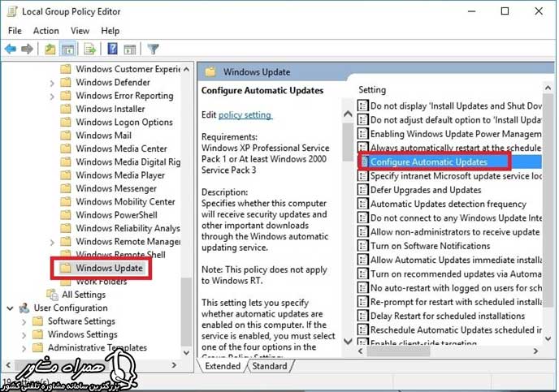Select Windows PowerShell tree item

(116, 215)
